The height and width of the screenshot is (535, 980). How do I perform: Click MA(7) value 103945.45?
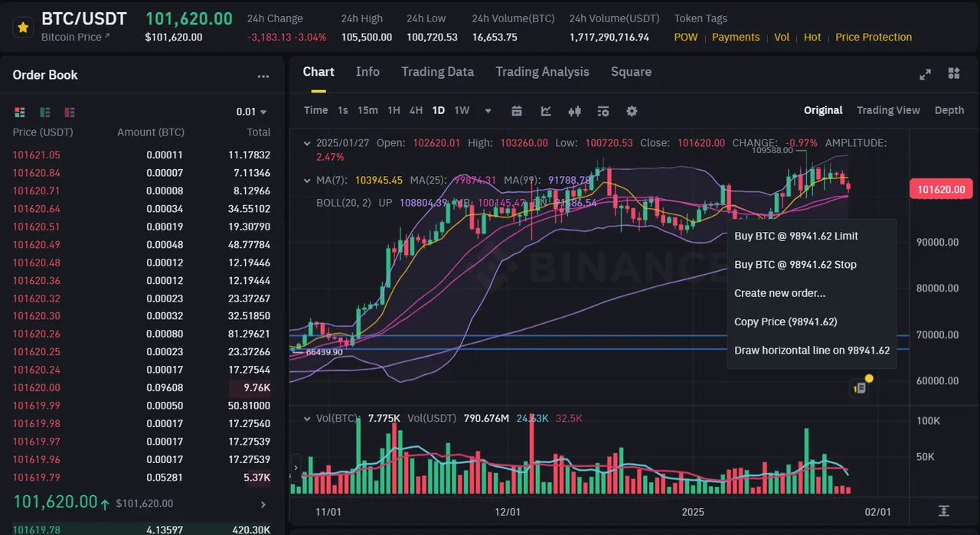(x=379, y=181)
